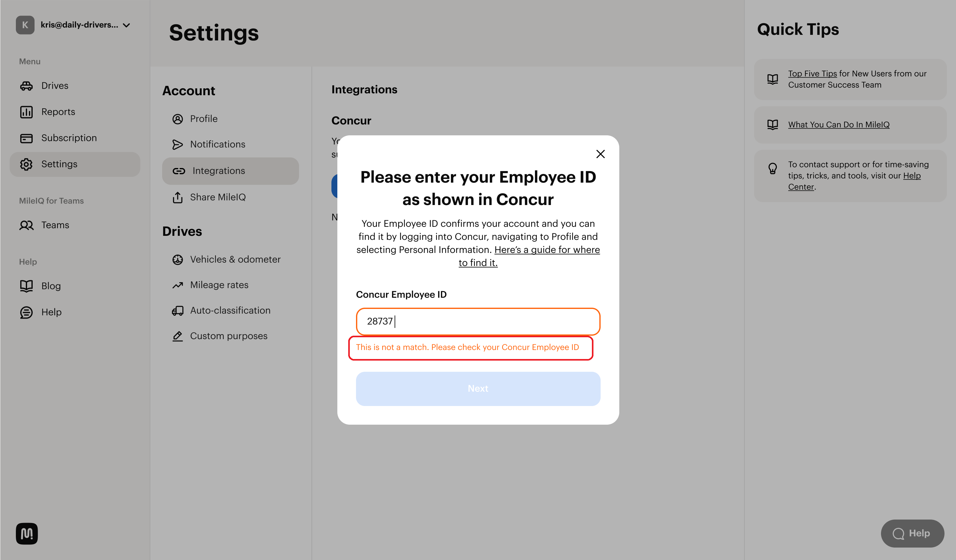Image resolution: width=956 pixels, height=560 pixels.
Task: Click the K account avatar
Action: click(x=25, y=25)
